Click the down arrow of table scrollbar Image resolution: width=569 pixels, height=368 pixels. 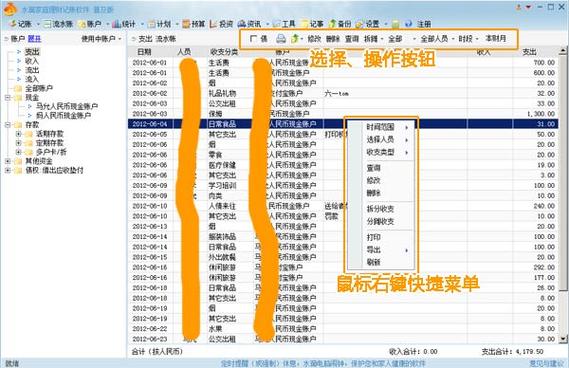tap(563, 339)
